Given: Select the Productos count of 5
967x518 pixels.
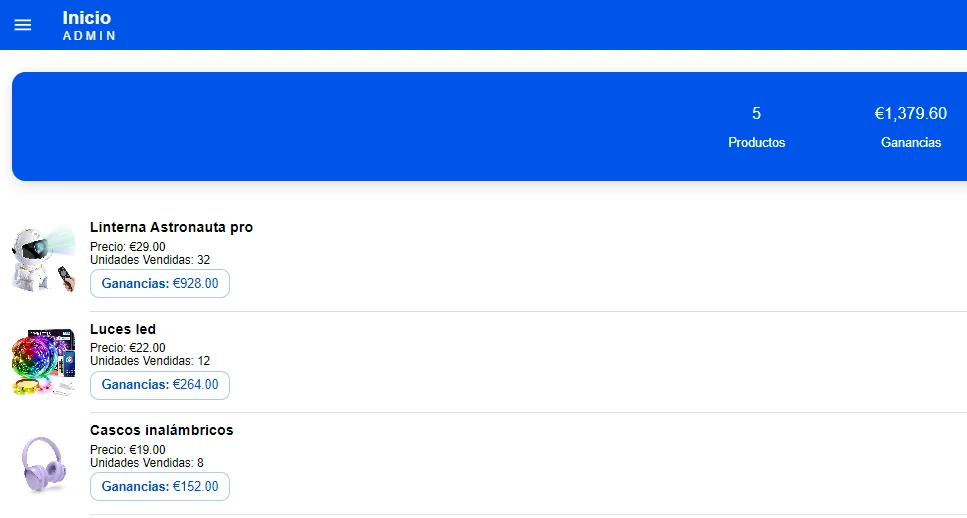Looking at the screenshot, I should (756, 114).
